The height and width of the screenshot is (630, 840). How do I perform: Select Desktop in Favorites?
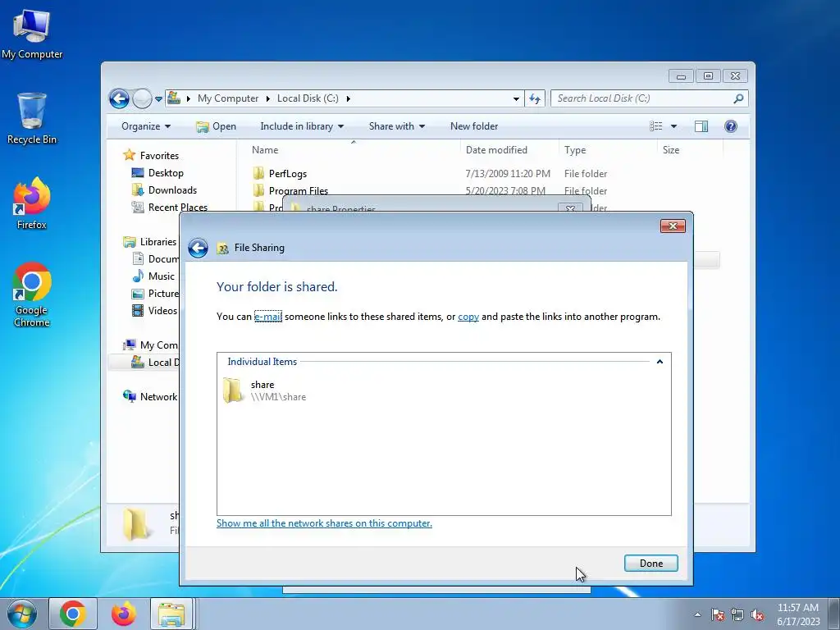166,173
